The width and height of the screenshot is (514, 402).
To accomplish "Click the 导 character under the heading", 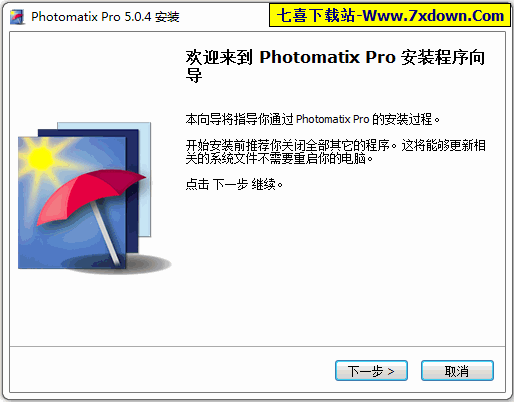I will (x=194, y=75).
